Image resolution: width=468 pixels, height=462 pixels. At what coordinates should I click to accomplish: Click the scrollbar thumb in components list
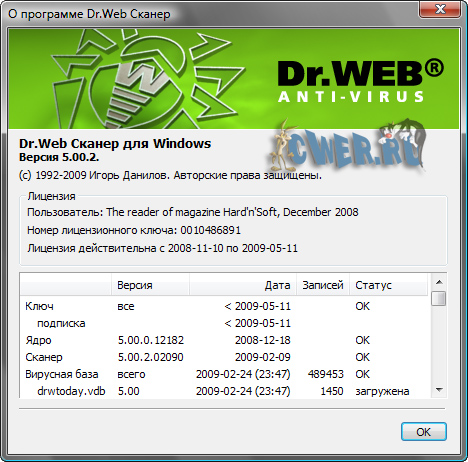coord(439,298)
